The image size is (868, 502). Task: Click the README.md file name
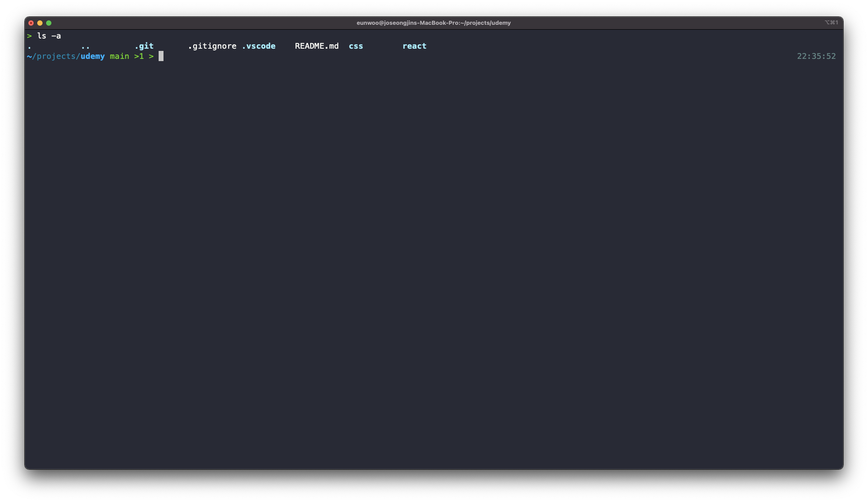(317, 46)
